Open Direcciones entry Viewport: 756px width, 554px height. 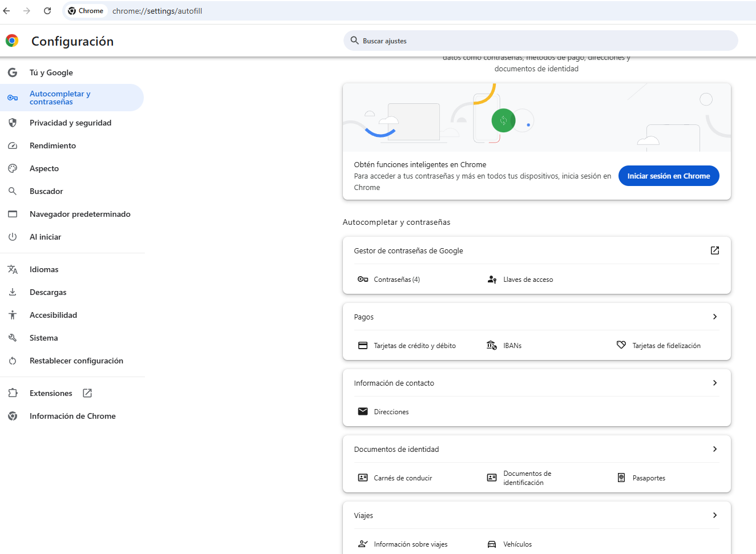(391, 412)
